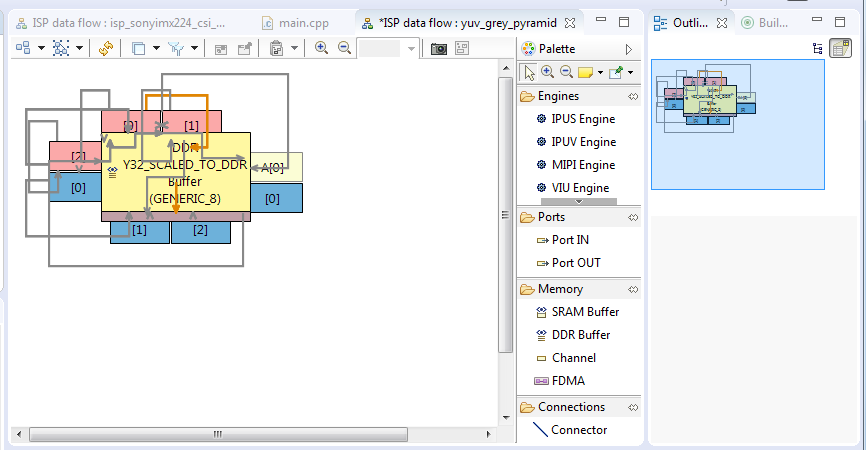Toggle the outline overview mode button

pos(841,49)
